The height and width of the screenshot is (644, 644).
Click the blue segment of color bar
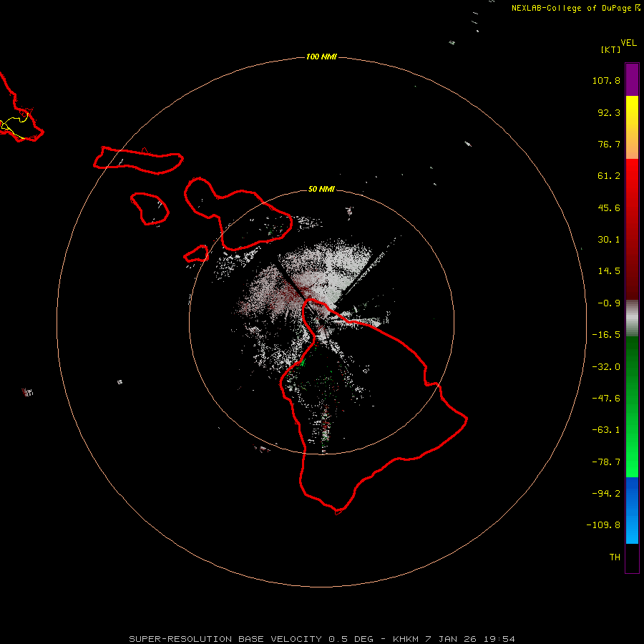pyautogui.click(x=632, y=510)
